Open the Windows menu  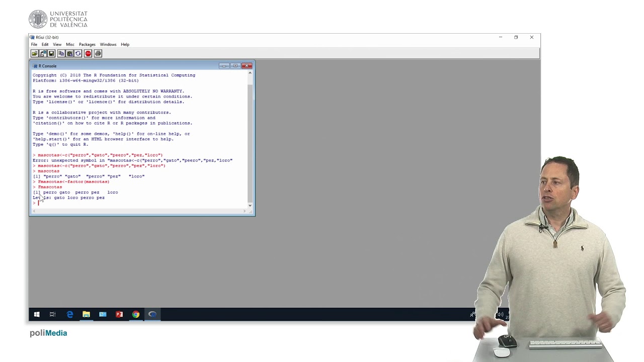tap(108, 44)
